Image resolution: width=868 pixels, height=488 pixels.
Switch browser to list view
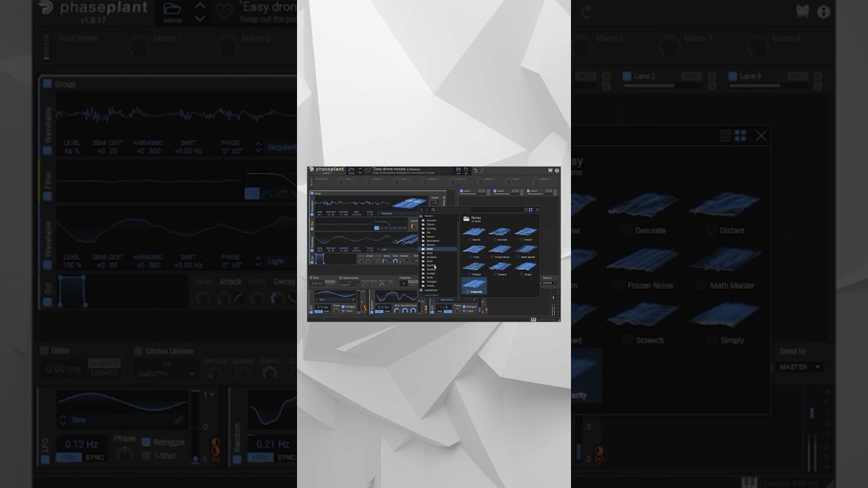point(526,209)
